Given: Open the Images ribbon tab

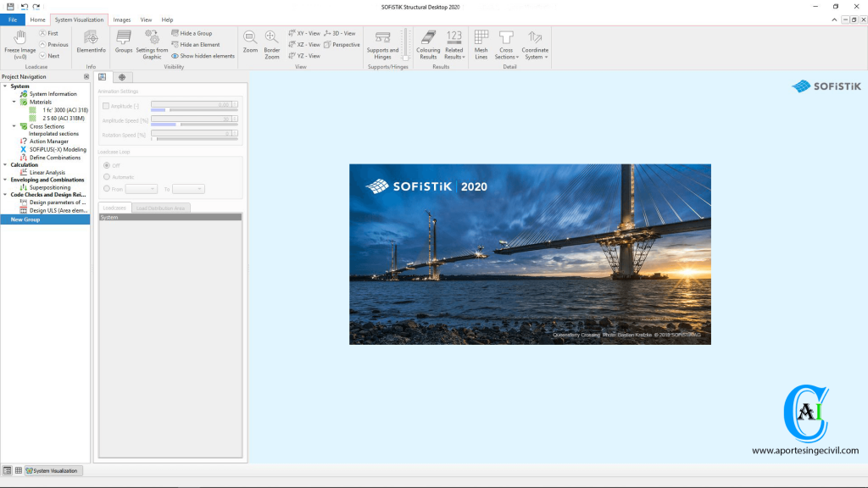Looking at the screenshot, I should pos(122,19).
